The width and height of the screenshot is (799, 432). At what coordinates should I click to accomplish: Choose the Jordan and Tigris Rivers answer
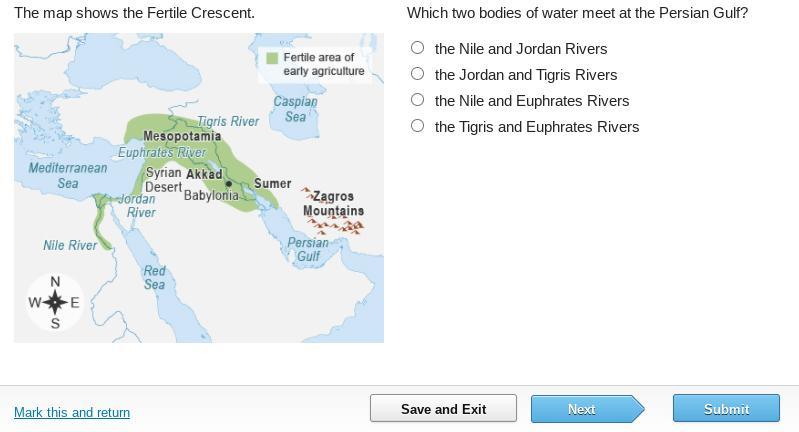(418, 74)
